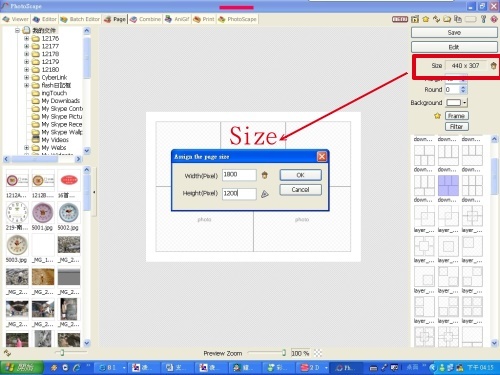This screenshot has width=500, height=375.
Task: Select the ingTouch folder
Action: [x=54, y=93]
